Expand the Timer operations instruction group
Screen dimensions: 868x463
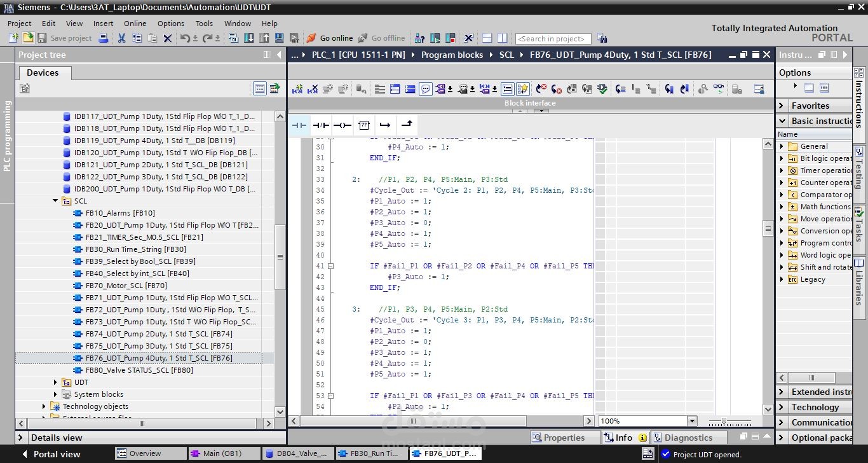[782, 170]
